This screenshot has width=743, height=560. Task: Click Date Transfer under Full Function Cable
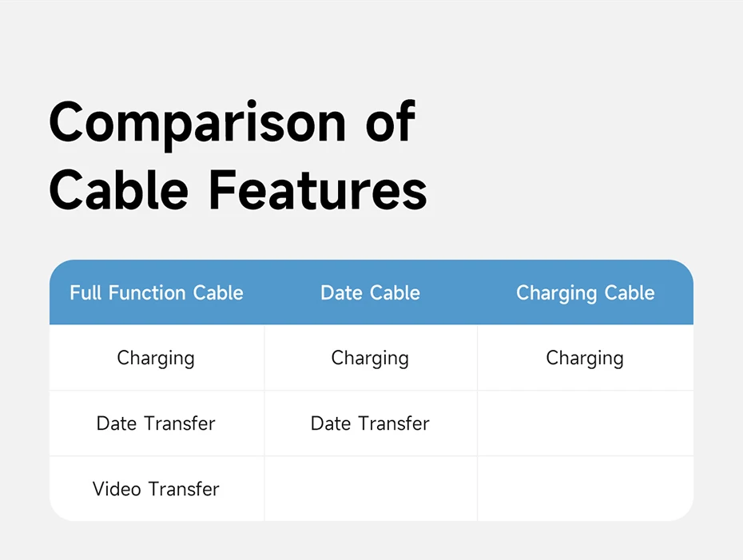pyautogui.click(x=156, y=423)
